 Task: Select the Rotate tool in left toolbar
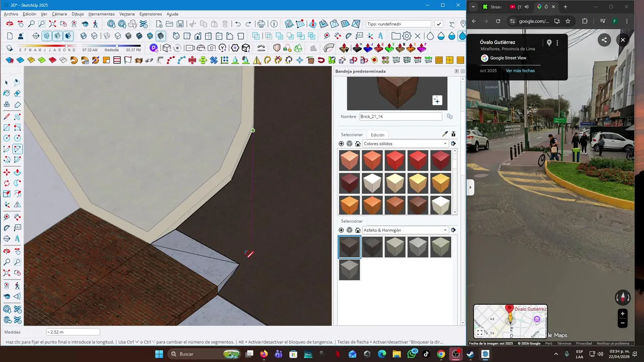[7, 183]
